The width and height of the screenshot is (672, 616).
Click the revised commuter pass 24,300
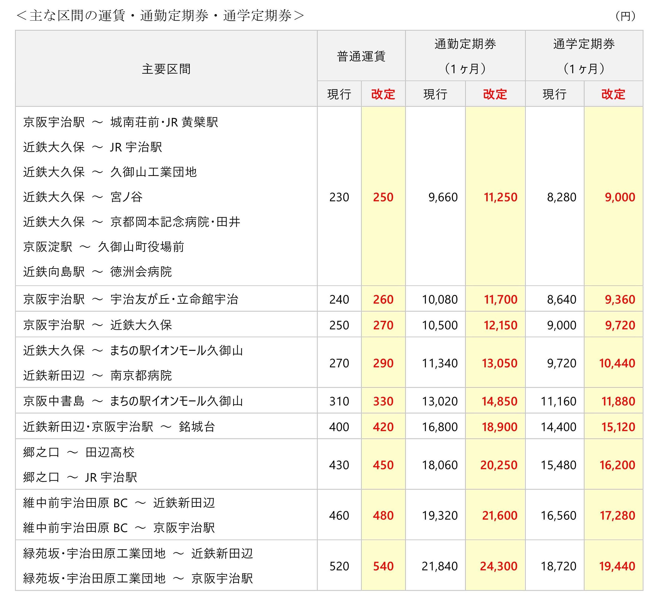[499, 566]
